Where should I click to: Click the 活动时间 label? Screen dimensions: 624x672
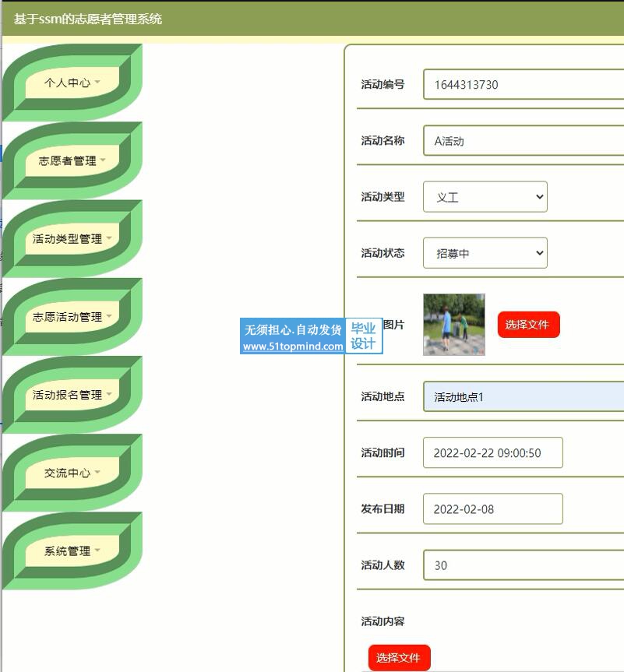coord(383,452)
